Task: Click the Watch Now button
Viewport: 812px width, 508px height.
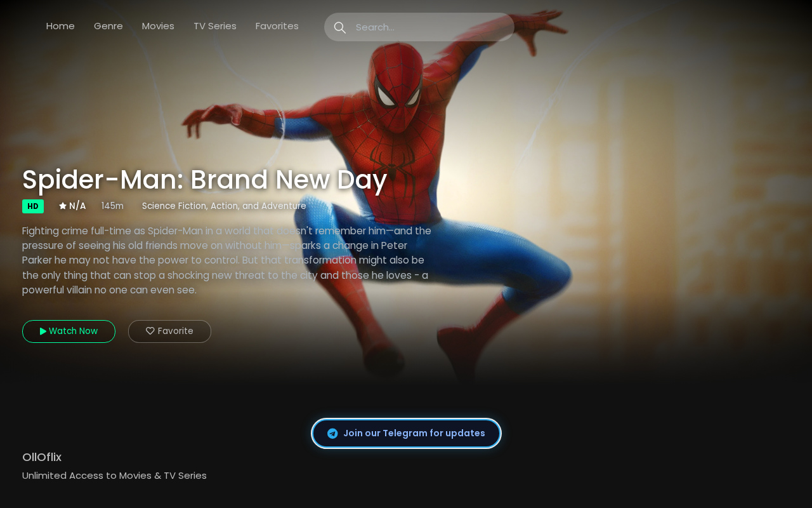Action: (69, 331)
